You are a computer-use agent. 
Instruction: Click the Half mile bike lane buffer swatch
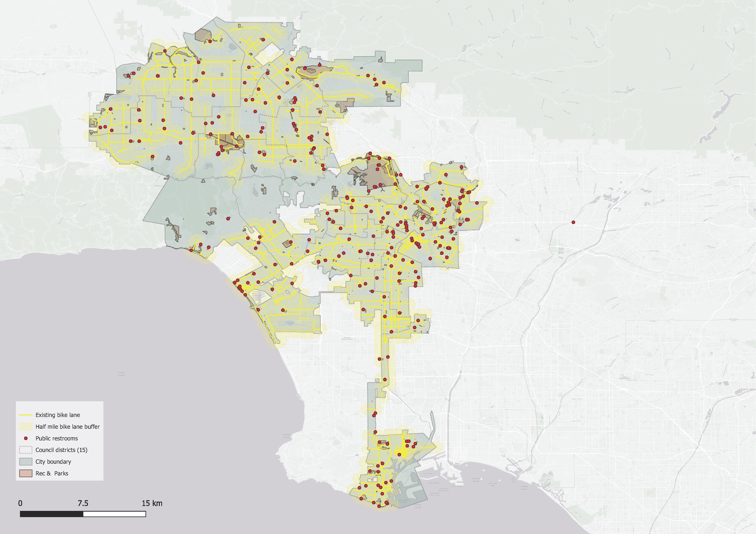click(26, 427)
